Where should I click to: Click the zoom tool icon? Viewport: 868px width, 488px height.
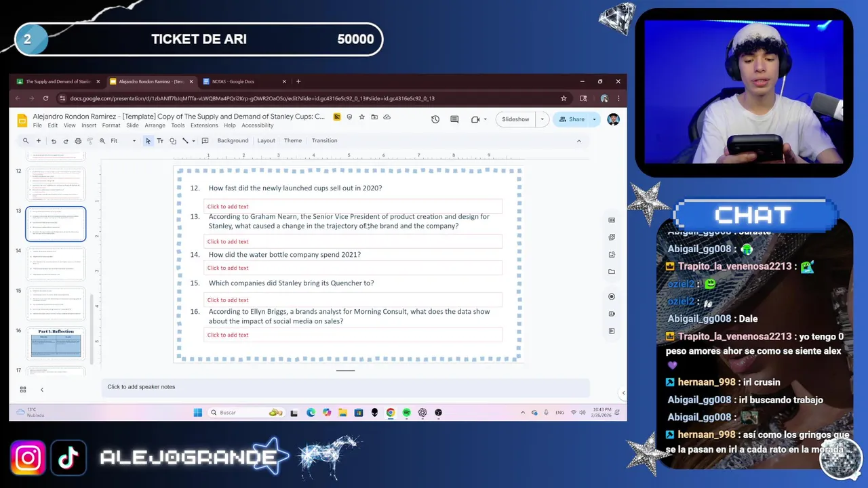click(x=102, y=141)
